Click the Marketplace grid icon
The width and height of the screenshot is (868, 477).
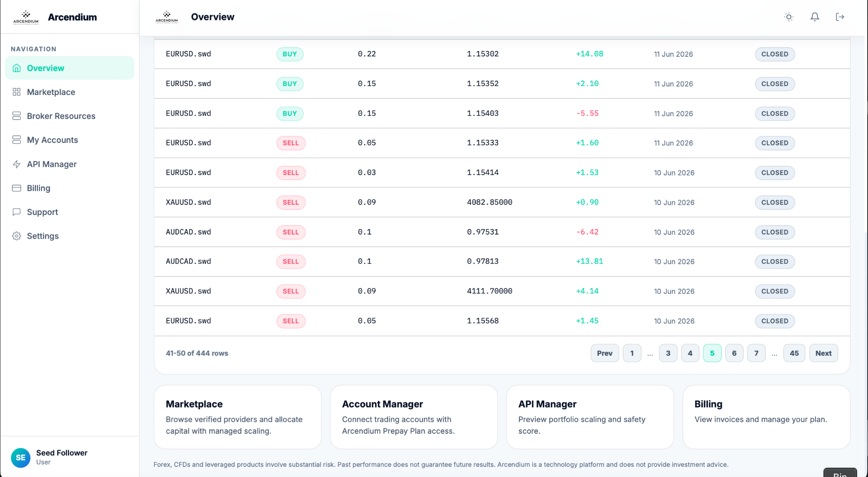[17, 92]
